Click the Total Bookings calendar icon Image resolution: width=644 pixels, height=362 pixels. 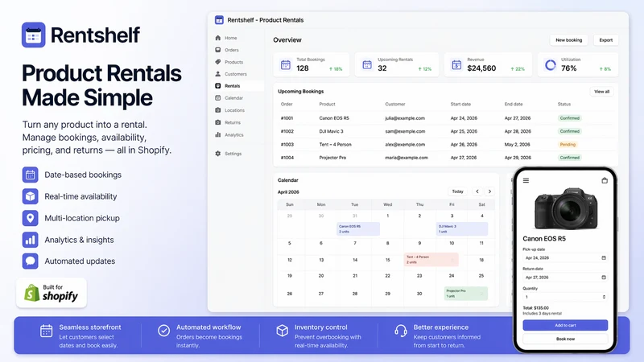[x=286, y=65]
